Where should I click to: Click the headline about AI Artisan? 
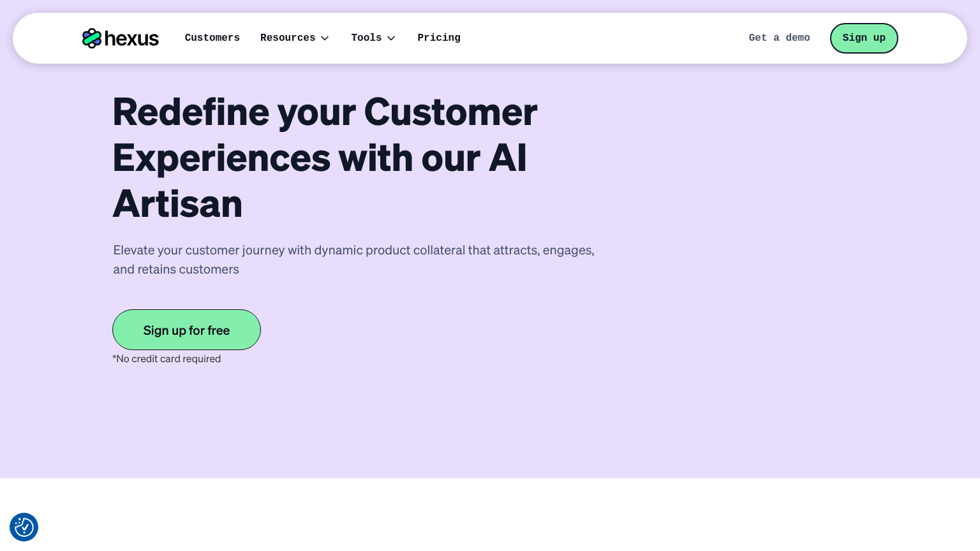[325, 157]
